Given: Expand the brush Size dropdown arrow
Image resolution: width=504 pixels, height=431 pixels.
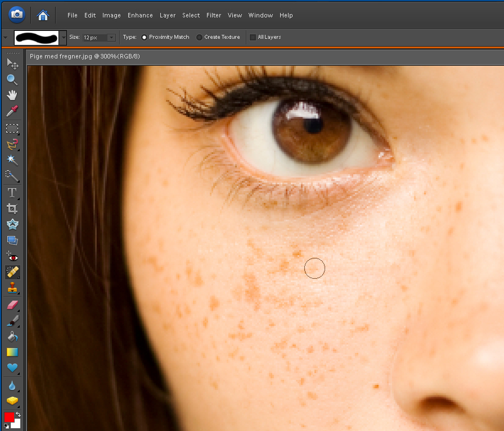Looking at the screenshot, I should (111, 38).
